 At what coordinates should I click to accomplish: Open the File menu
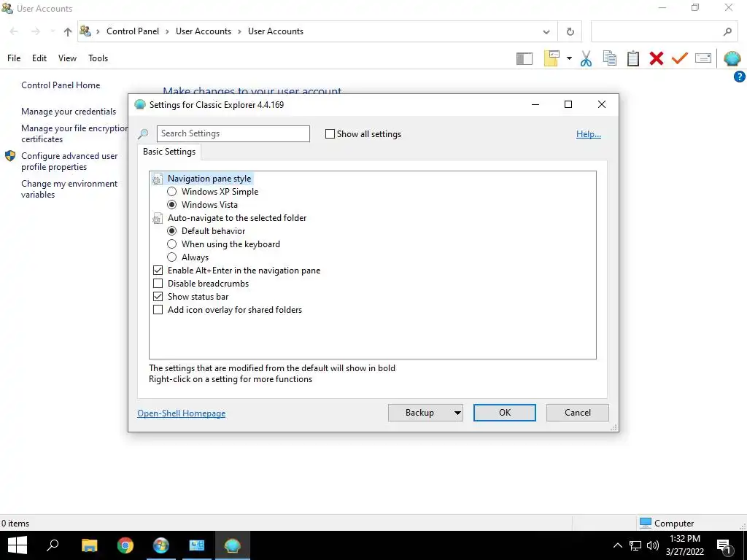click(x=14, y=58)
